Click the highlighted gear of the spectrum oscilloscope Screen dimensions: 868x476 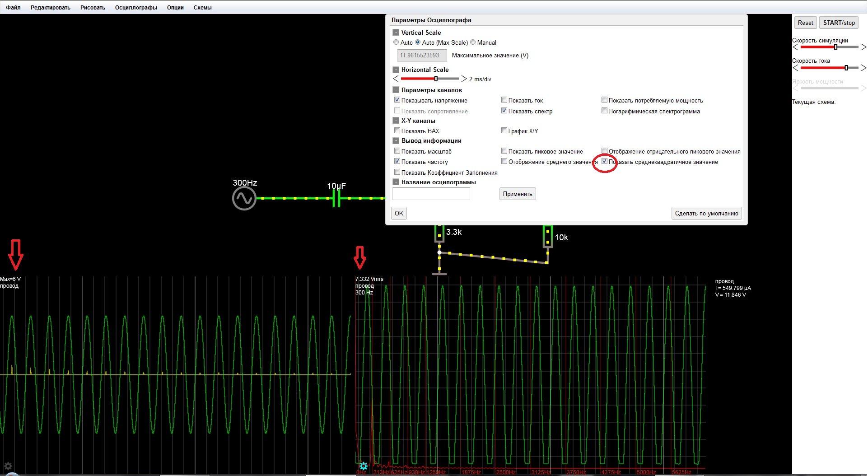coord(363,466)
